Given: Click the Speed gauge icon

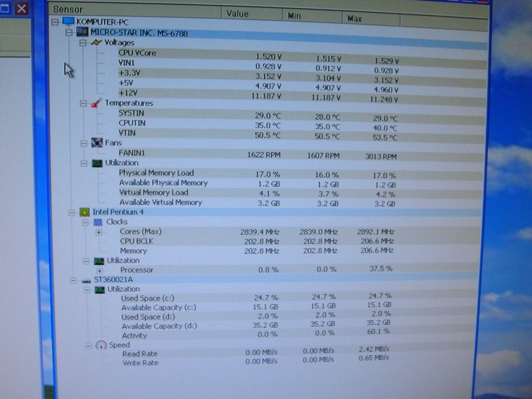Looking at the screenshot, I should (101, 345).
